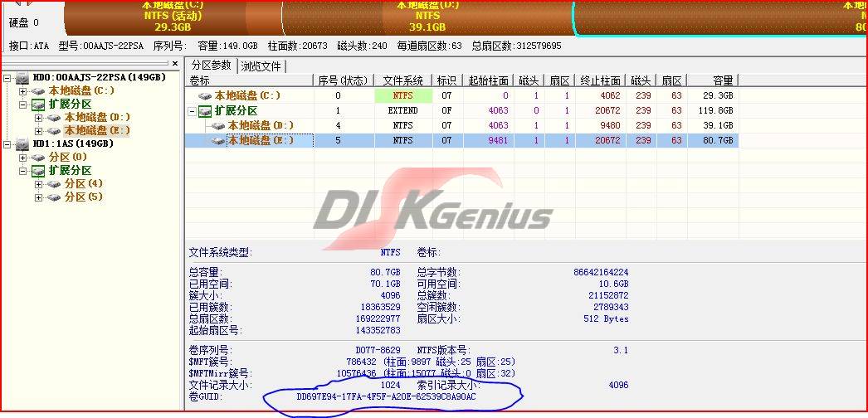
Task: Expand 本地磁盘(C:) in the left tree
Action: (22, 91)
